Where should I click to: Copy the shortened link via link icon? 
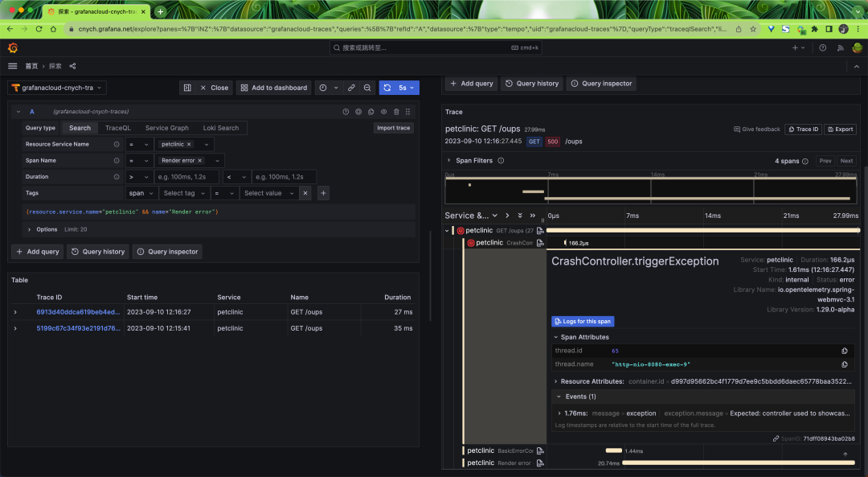click(351, 88)
